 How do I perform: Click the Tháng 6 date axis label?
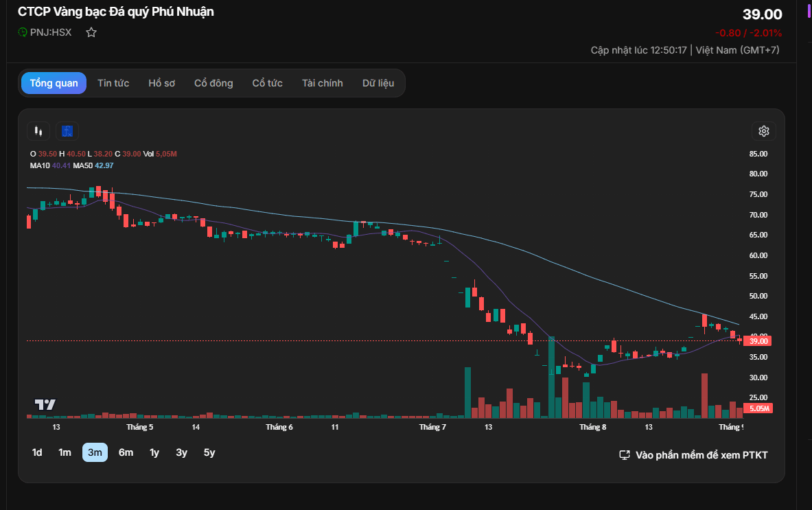click(x=279, y=427)
